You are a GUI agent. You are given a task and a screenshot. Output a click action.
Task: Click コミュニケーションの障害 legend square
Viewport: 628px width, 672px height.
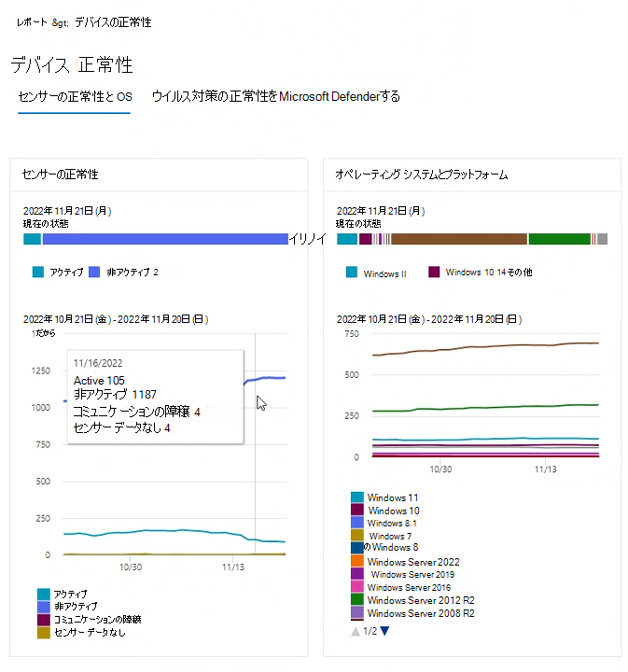pyautogui.click(x=44, y=619)
